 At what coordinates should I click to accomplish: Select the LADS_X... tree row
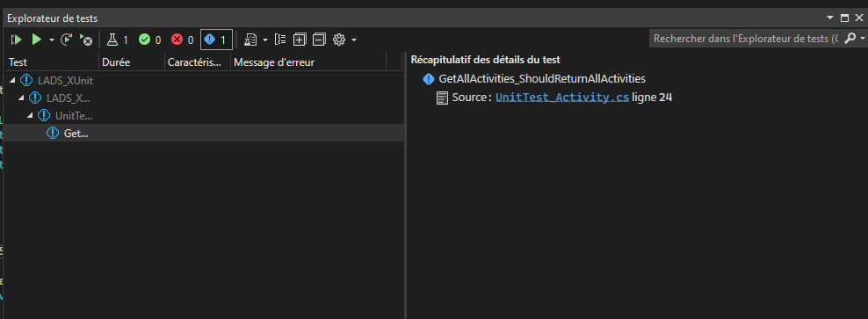[204, 98]
